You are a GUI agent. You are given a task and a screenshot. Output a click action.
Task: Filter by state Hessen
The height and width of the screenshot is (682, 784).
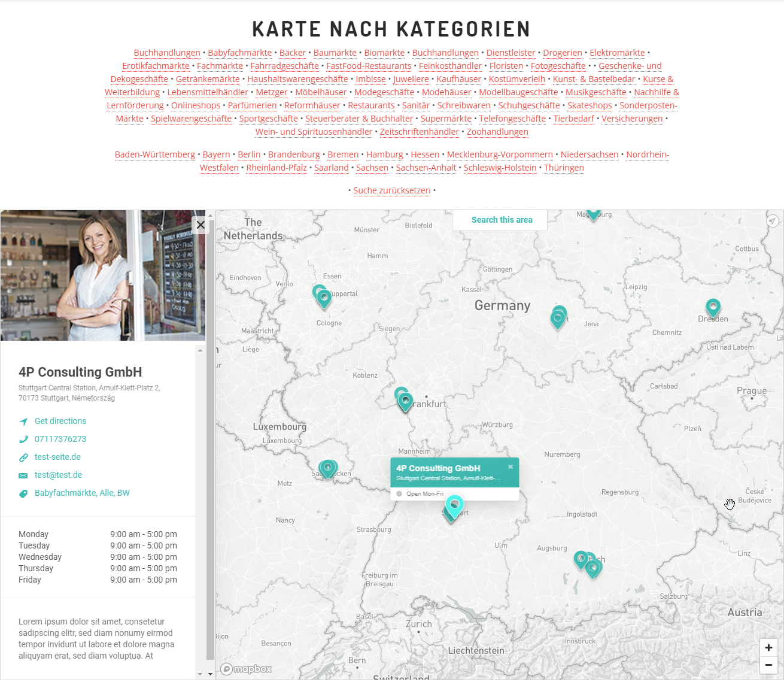[x=425, y=154]
